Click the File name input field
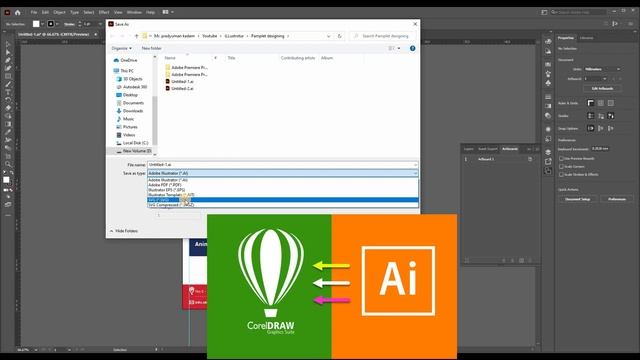This screenshot has width=640, height=360. click(x=282, y=164)
